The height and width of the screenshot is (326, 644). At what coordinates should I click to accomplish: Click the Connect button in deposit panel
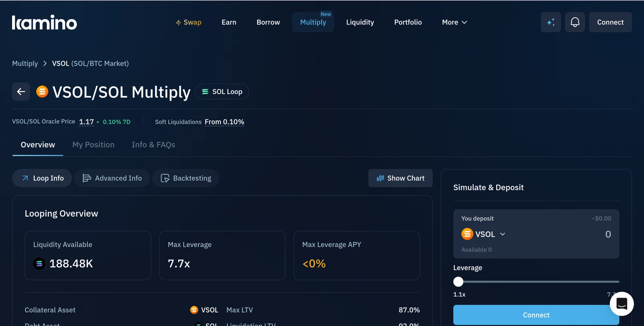pyautogui.click(x=536, y=315)
